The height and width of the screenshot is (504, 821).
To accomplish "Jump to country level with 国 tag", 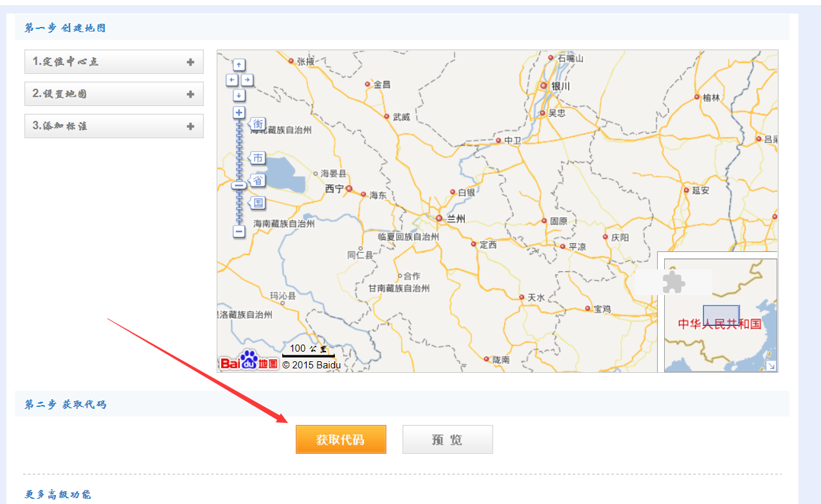I will (257, 203).
